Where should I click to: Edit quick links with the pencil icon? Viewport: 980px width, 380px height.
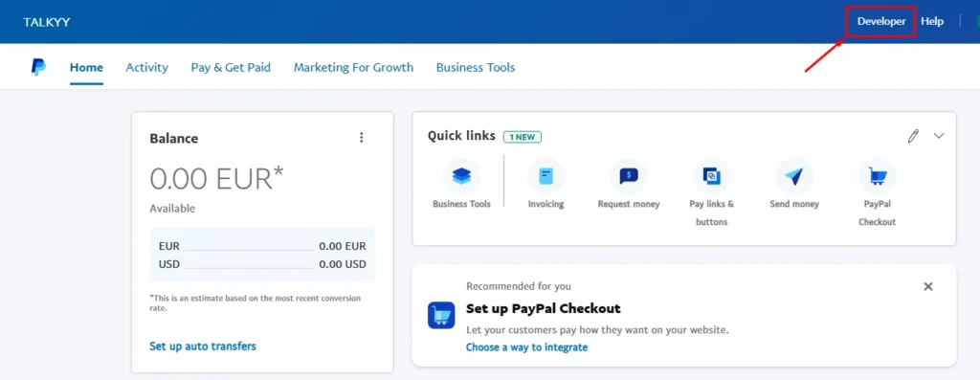(913, 136)
